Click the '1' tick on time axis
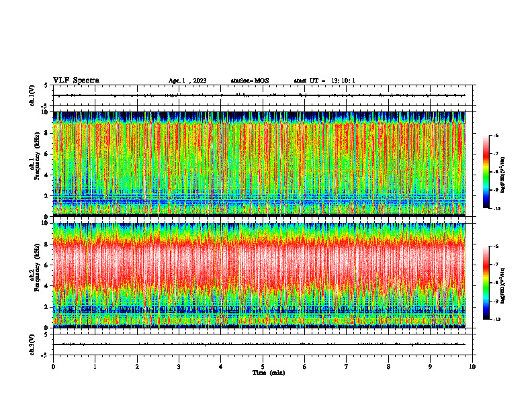532x411 pixels. pyautogui.click(x=95, y=367)
